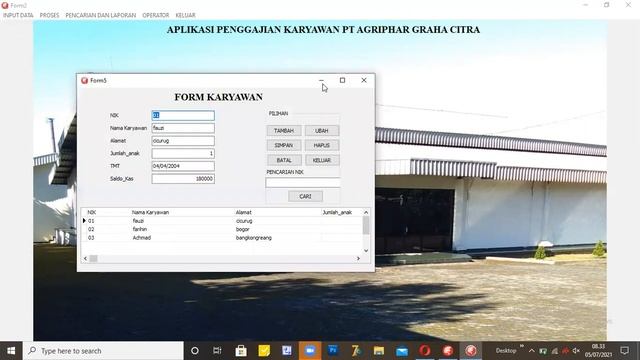Select the grid cell 'fauzi'
This screenshot has height=360, width=640.
click(138, 221)
